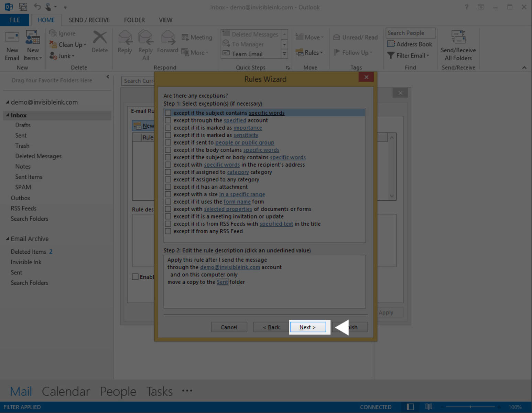Click the send/receive icon in quick access toolbar
532x413 pixels.
(23, 7)
